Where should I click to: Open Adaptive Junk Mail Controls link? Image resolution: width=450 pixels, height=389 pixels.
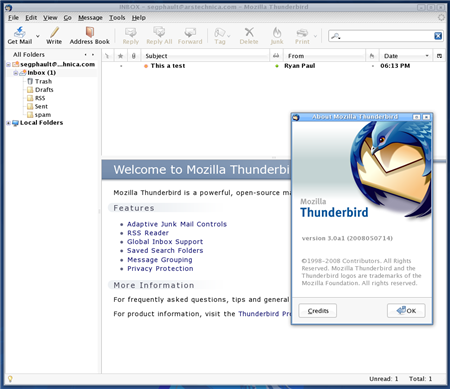tap(177, 224)
